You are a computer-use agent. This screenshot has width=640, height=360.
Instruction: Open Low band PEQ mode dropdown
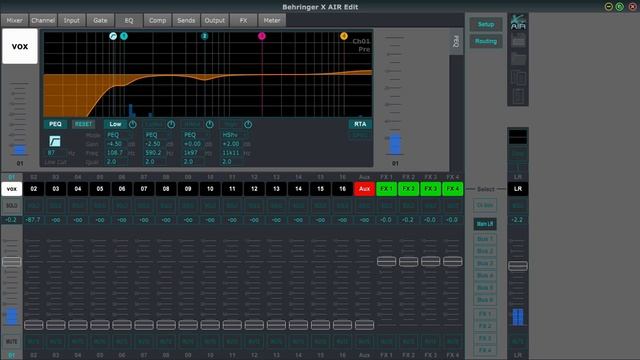pos(120,135)
